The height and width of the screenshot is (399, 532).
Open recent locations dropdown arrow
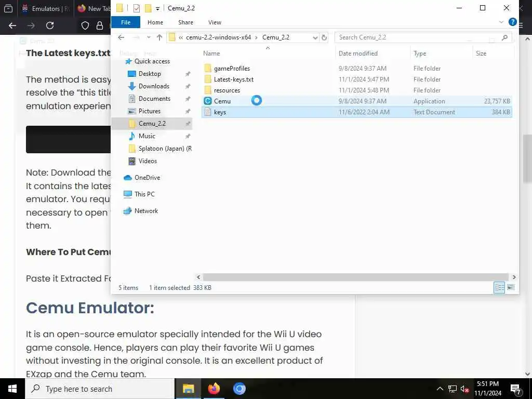click(x=149, y=37)
